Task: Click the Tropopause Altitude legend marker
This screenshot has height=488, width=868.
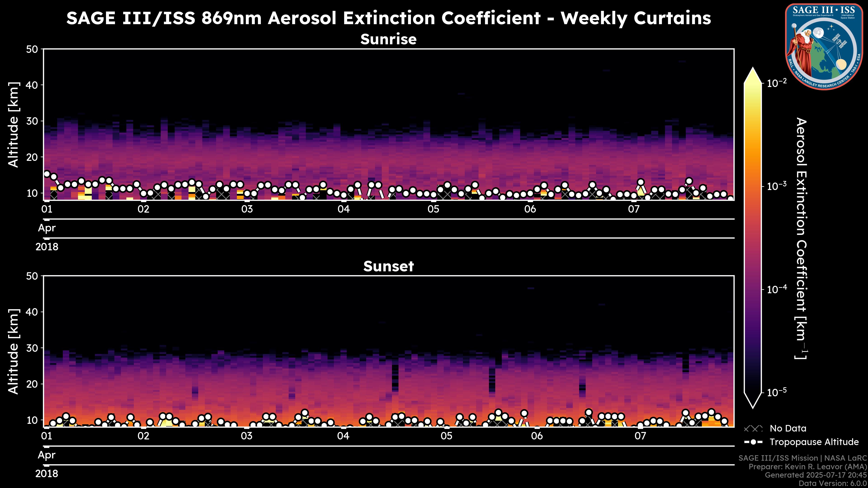Action: 753,442
